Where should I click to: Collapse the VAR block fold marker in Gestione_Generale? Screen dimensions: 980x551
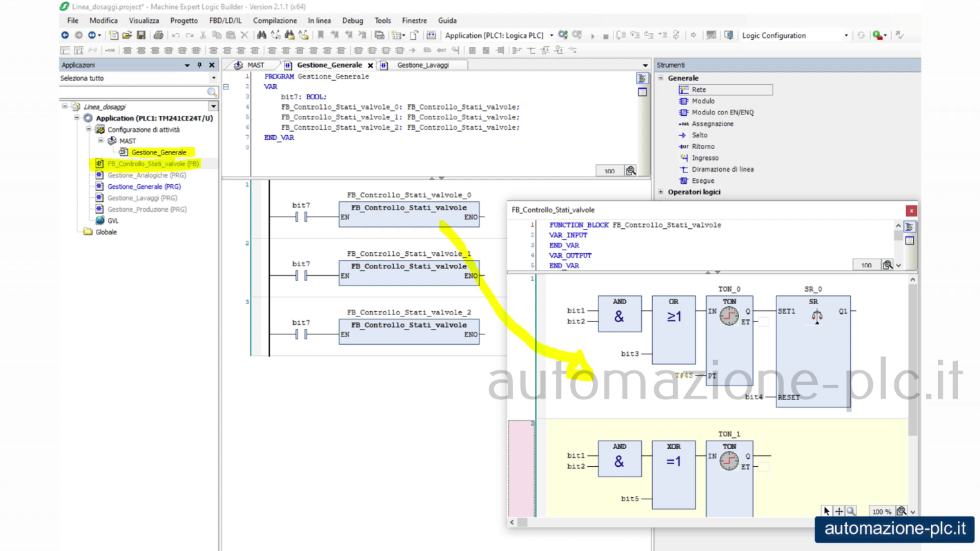coord(226,87)
